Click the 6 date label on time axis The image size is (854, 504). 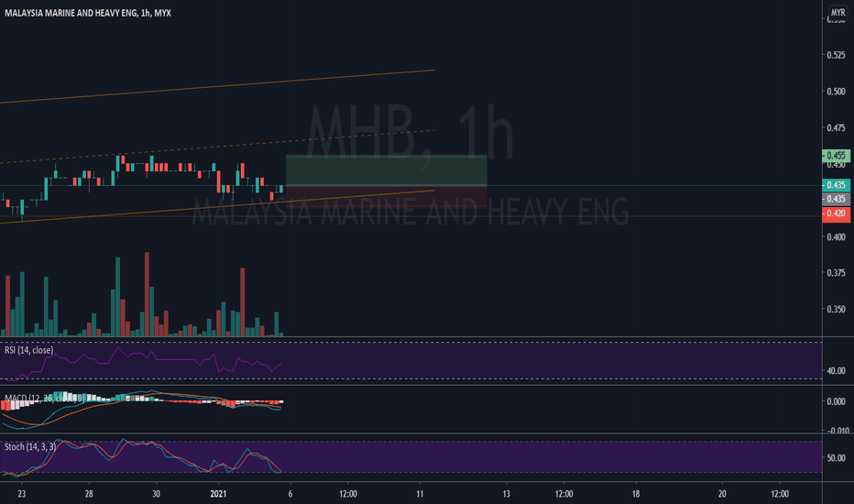click(x=290, y=494)
